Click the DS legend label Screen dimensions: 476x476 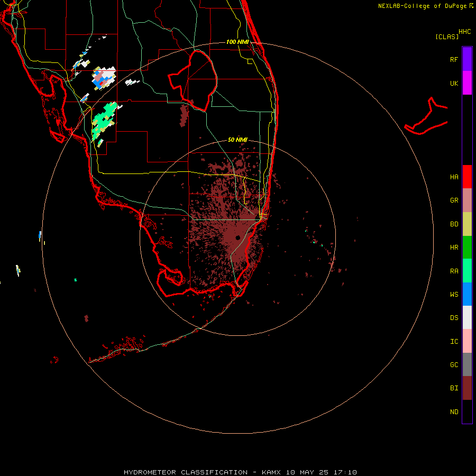[454, 318]
